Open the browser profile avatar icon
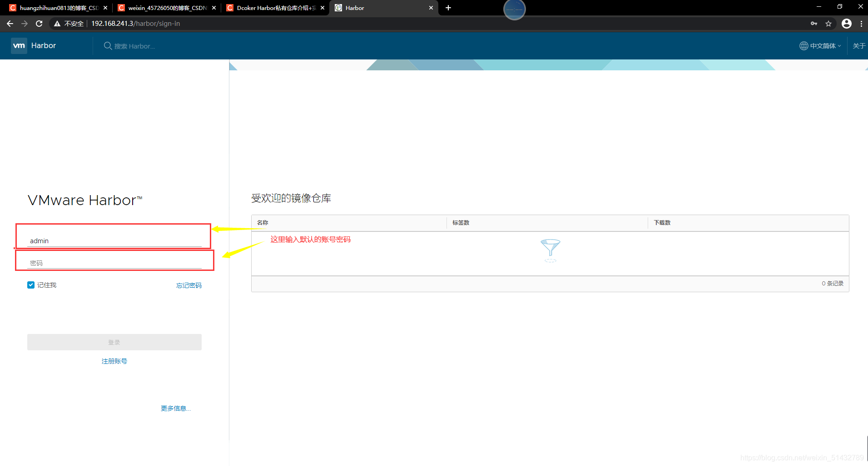Screen dimensions: 868x466 847,24
